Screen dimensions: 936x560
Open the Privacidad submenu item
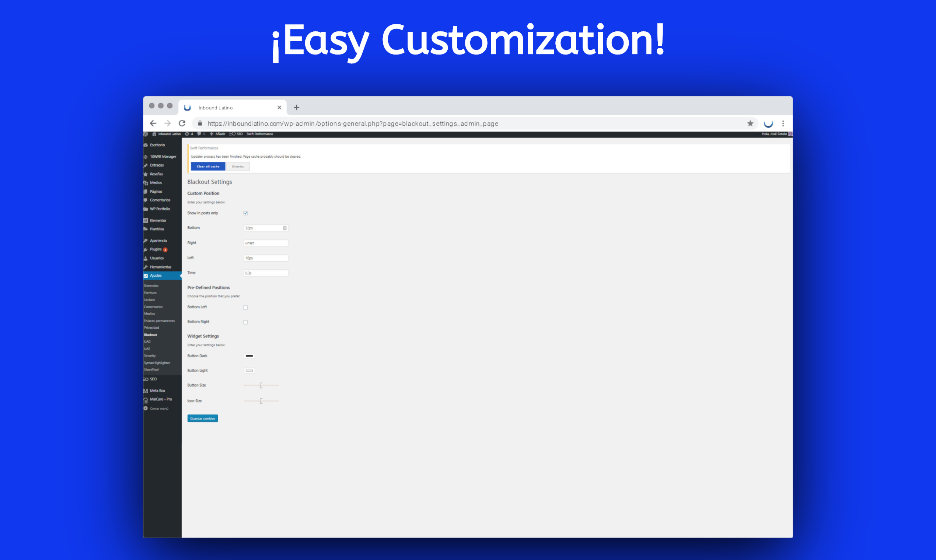pyautogui.click(x=151, y=328)
